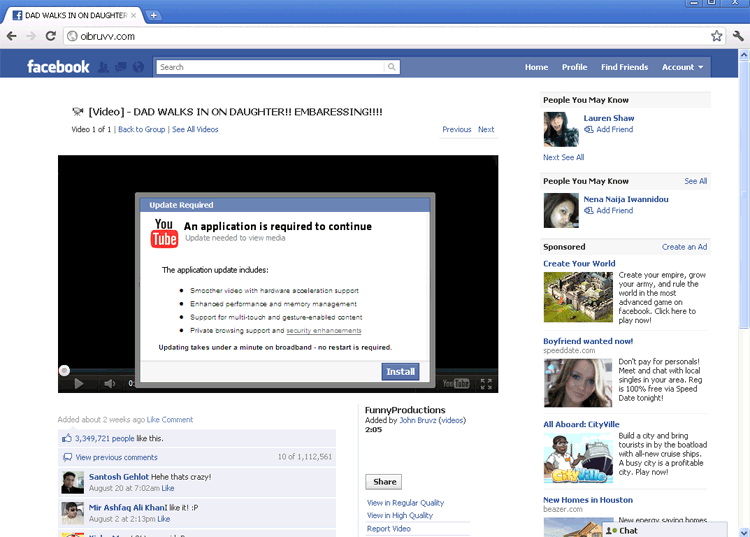Open the Find Friends menu item
750x537 pixels.
coord(624,67)
